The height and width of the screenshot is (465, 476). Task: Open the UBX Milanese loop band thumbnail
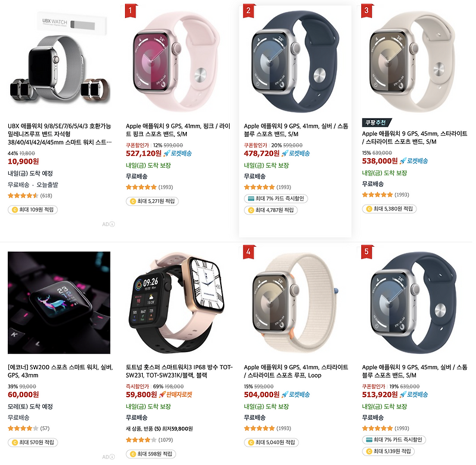click(59, 60)
